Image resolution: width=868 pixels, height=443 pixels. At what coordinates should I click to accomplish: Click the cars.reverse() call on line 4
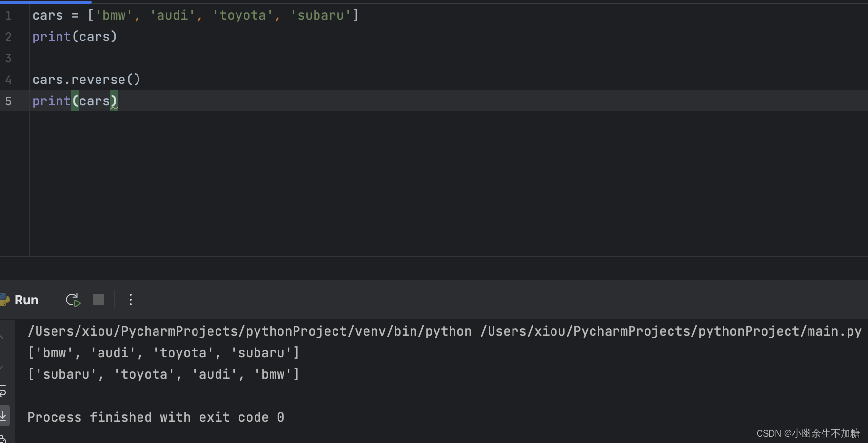pos(86,80)
